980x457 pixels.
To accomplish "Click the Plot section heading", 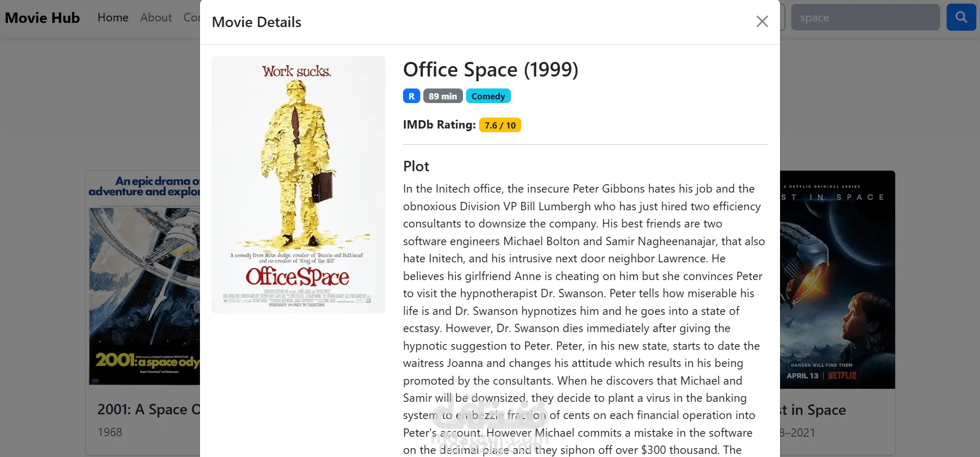I will [416, 167].
